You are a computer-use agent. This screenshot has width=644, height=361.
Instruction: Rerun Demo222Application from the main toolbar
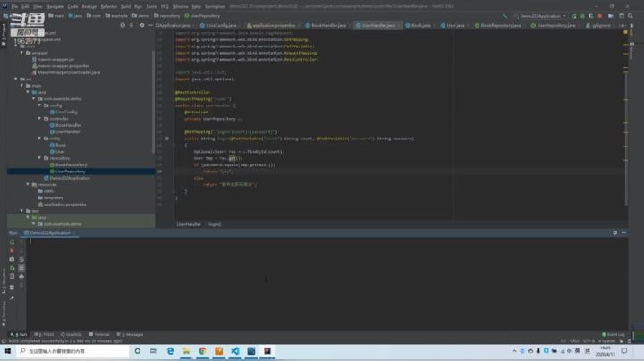click(574, 16)
